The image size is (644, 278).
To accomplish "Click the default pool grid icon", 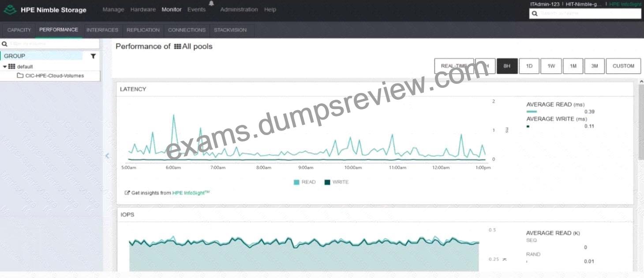I will tap(12, 67).
